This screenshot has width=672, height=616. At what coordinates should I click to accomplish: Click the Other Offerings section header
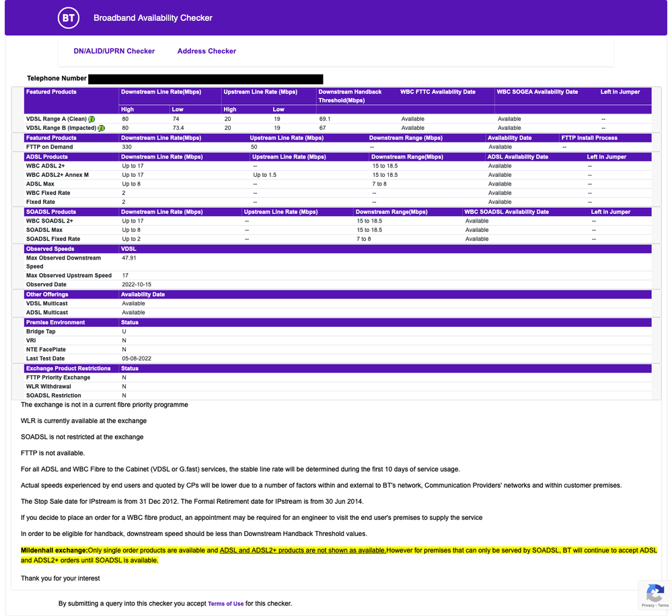pos(47,295)
